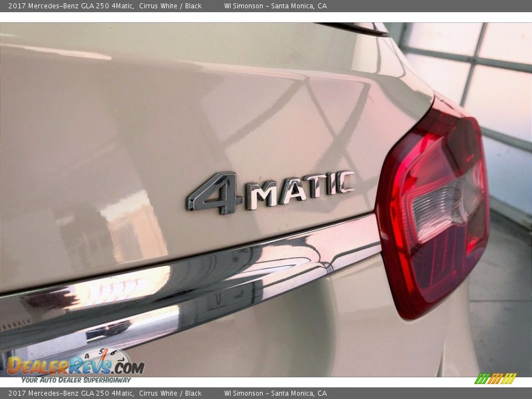Select 'Cirrus White / Black' in the header caption
Screen dimensions: 532x399
point(170,6)
